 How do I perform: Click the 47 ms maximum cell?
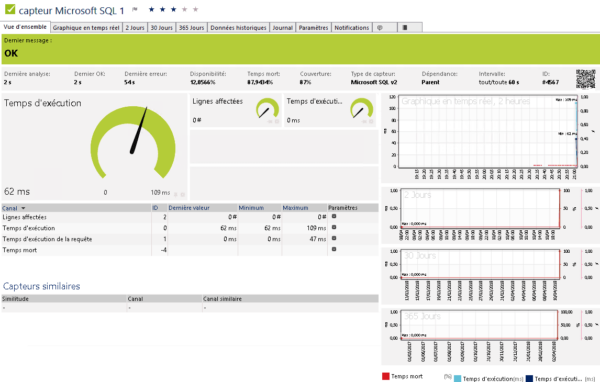point(318,239)
